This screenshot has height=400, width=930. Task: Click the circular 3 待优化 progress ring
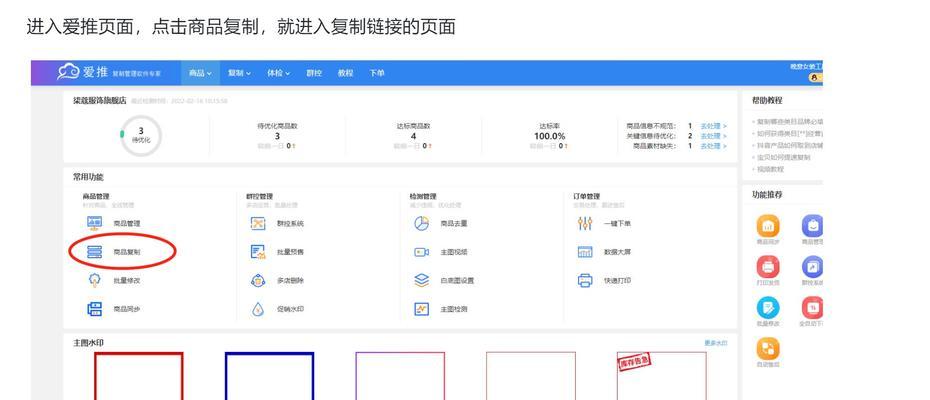coord(141,135)
